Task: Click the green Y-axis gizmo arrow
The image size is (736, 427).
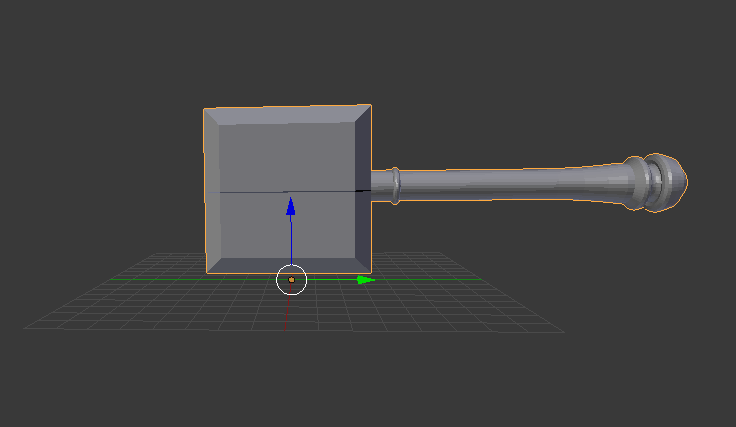Action: pyautogui.click(x=366, y=280)
